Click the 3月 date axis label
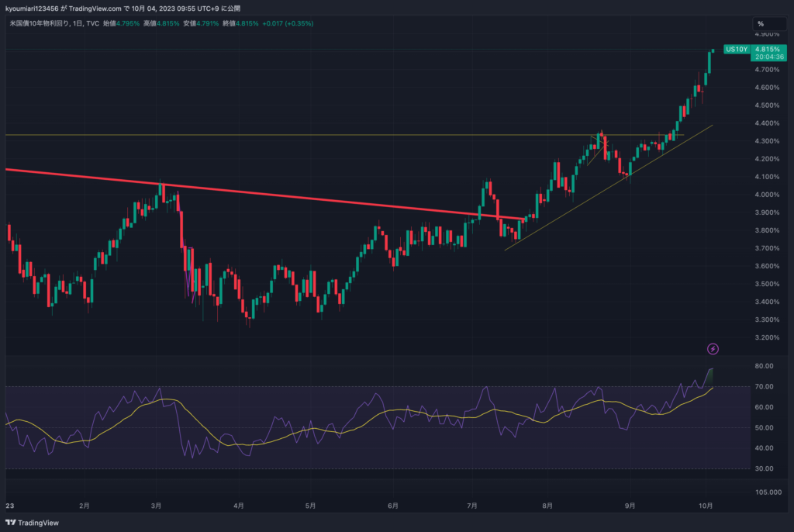The width and height of the screenshot is (794, 532). [156, 506]
